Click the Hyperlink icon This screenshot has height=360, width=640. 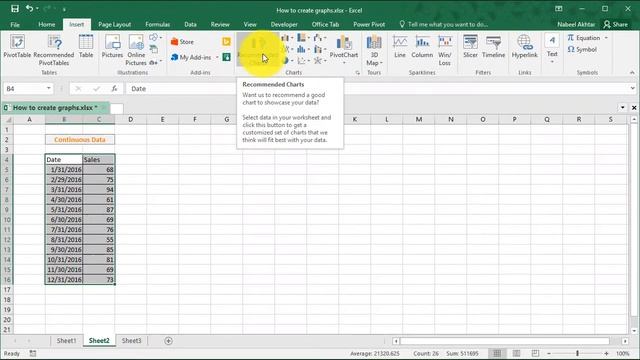524,46
